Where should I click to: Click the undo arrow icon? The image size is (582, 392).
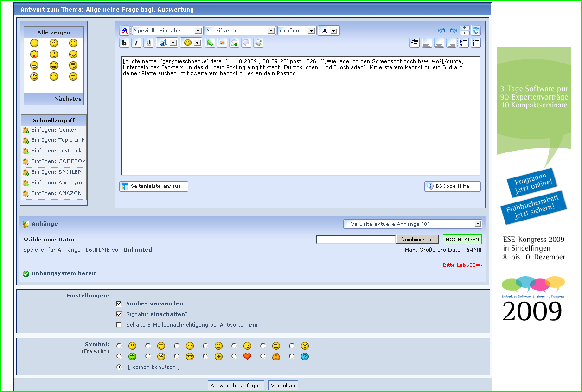click(x=441, y=31)
